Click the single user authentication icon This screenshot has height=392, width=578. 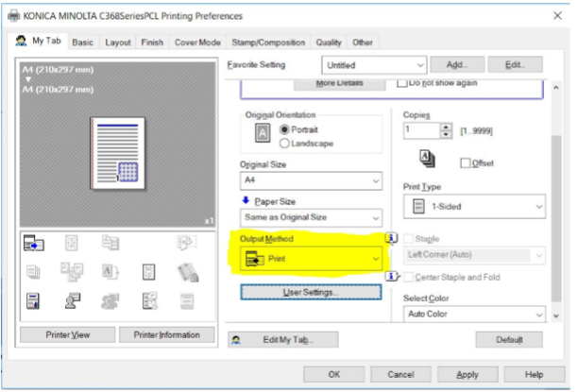pos(72,301)
